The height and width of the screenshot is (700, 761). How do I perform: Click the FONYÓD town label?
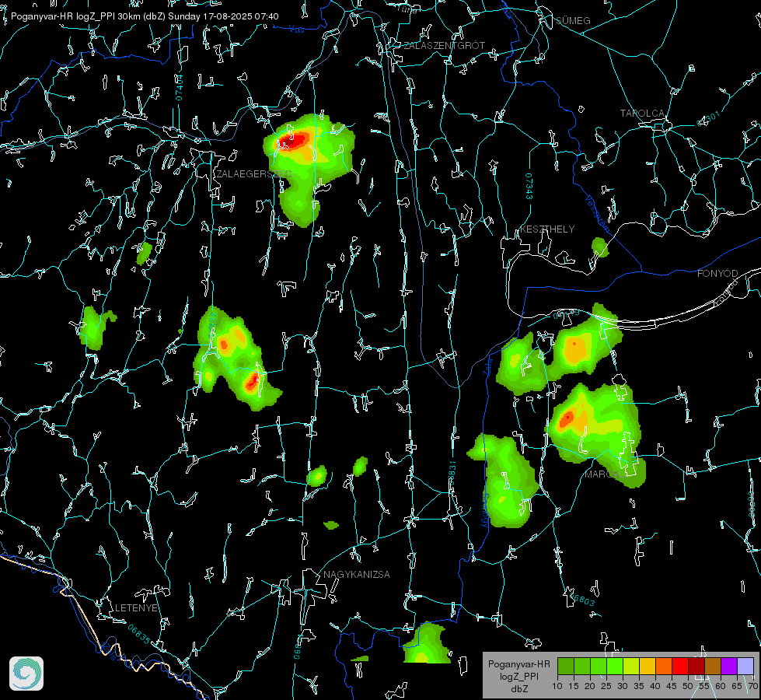tap(717, 274)
